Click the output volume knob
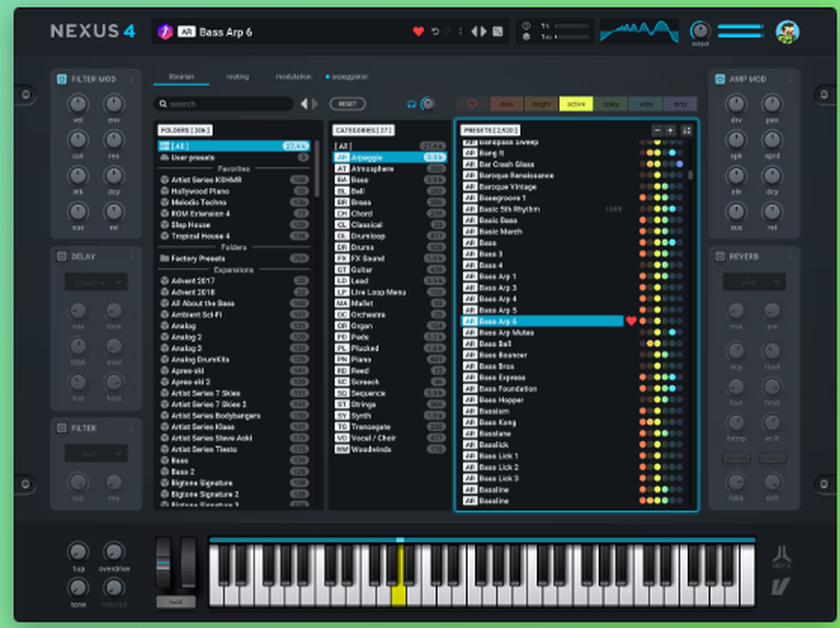Screen dimensions: 840x628 tap(700, 30)
